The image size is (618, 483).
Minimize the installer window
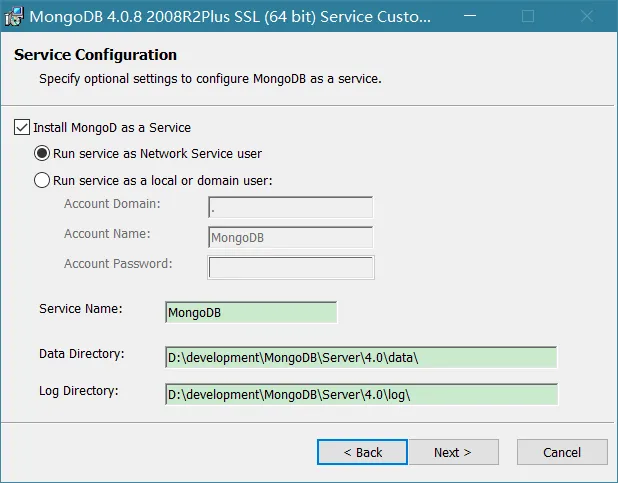click(474, 17)
